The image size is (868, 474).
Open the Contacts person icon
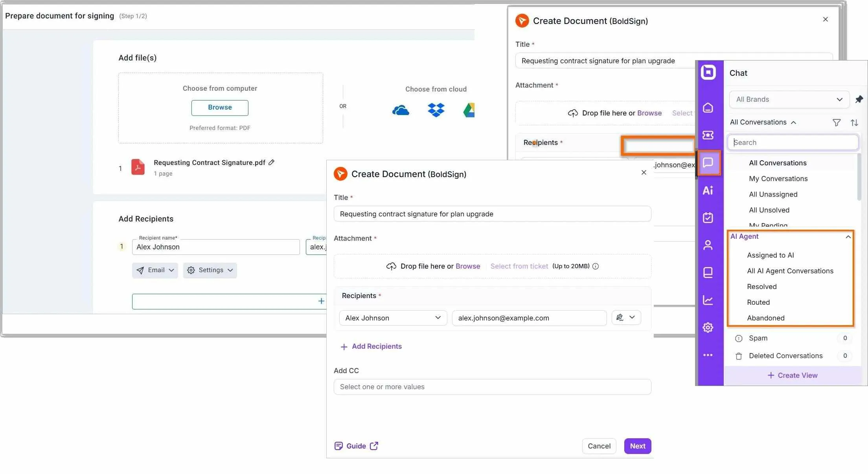(708, 245)
